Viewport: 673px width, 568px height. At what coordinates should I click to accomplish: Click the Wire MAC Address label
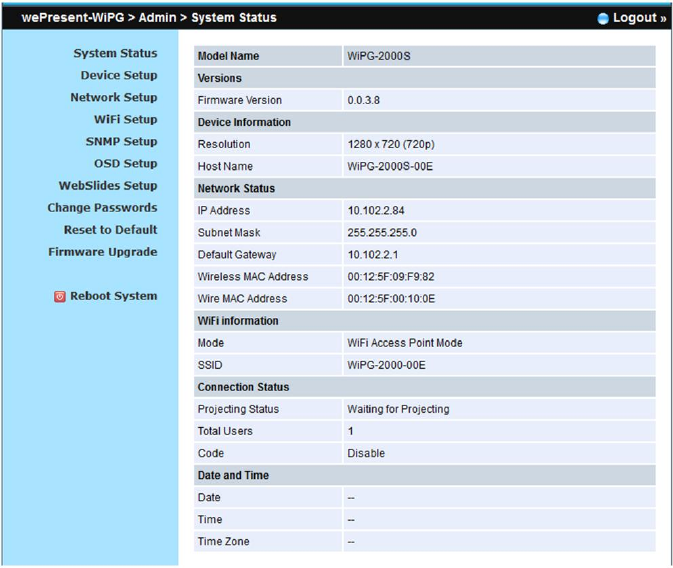(x=243, y=299)
